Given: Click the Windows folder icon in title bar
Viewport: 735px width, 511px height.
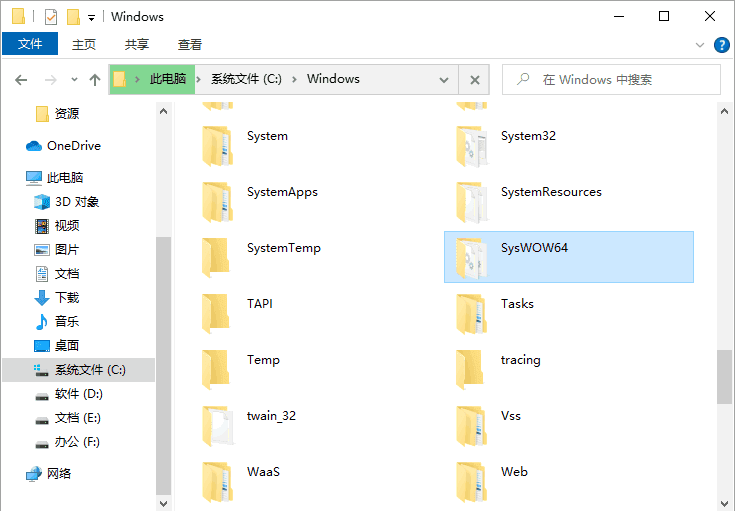Looking at the screenshot, I should [x=19, y=16].
